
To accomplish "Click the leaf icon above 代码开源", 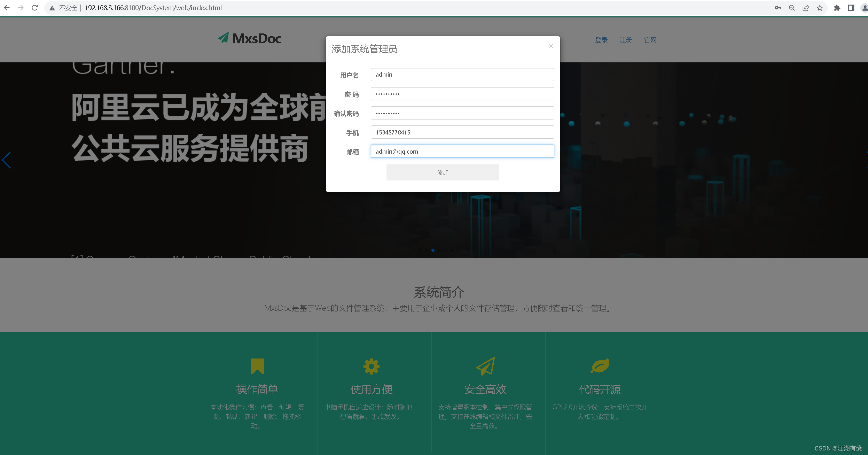I will point(599,365).
